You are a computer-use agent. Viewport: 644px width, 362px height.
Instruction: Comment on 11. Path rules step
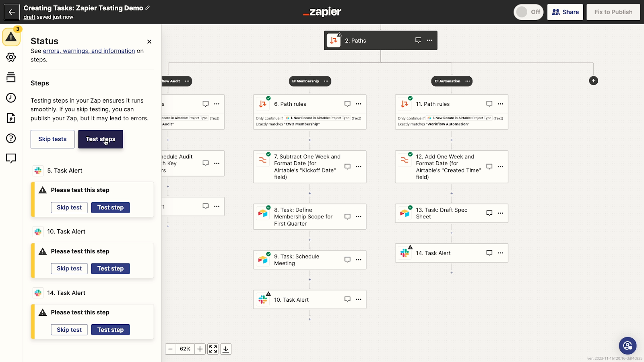click(489, 104)
